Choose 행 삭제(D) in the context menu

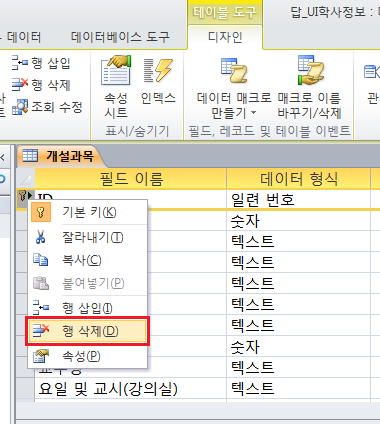coord(87,331)
